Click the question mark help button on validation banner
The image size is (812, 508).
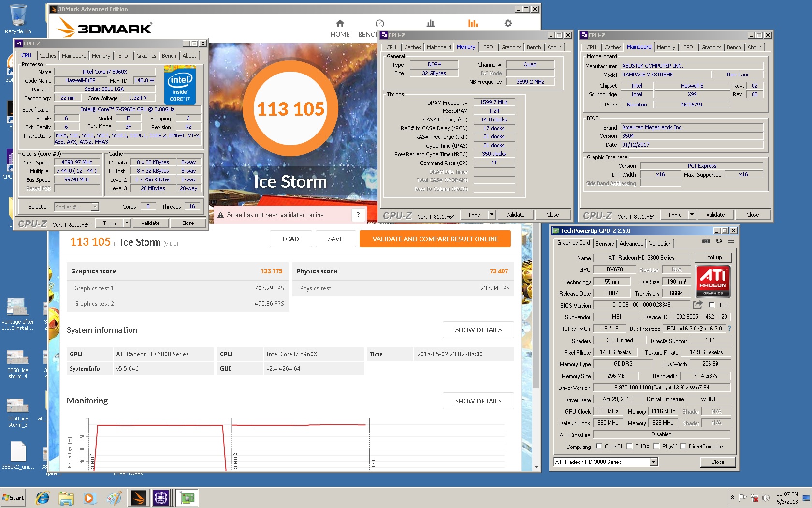coord(358,215)
